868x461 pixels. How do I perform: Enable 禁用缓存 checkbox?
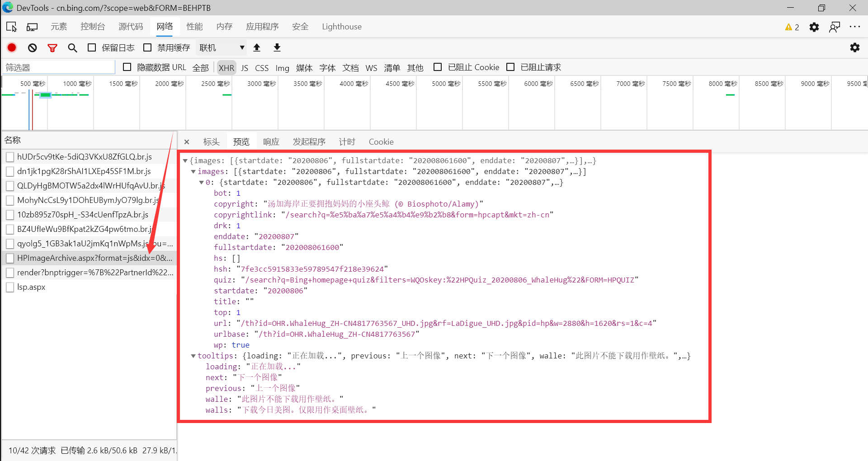tap(147, 47)
